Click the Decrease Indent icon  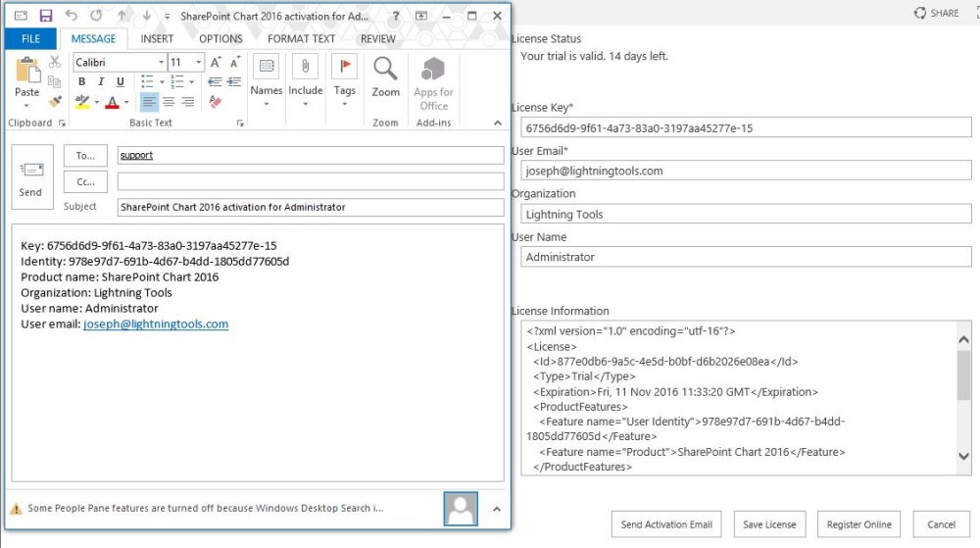click(215, 81)
